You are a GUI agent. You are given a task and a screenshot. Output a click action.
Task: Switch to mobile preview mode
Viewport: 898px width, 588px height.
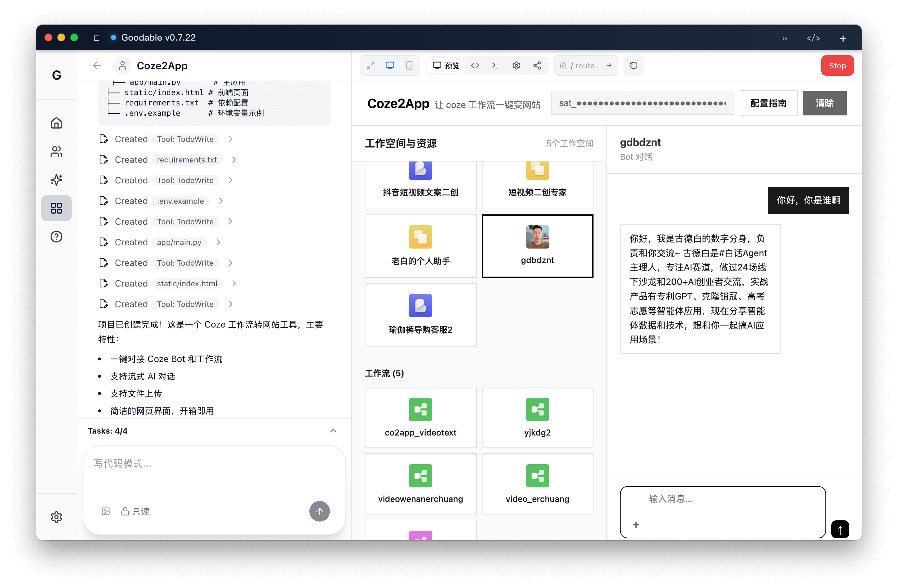click(x=409, y=65)
